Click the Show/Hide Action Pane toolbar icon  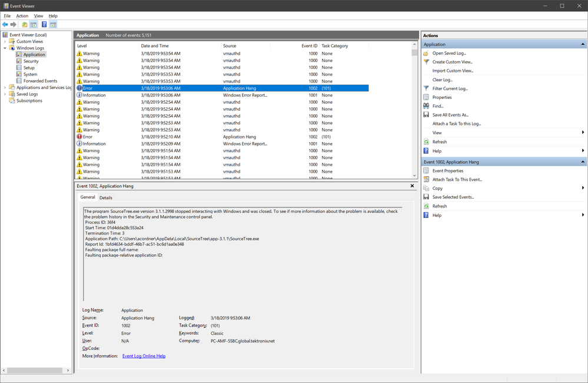point(53,24)
